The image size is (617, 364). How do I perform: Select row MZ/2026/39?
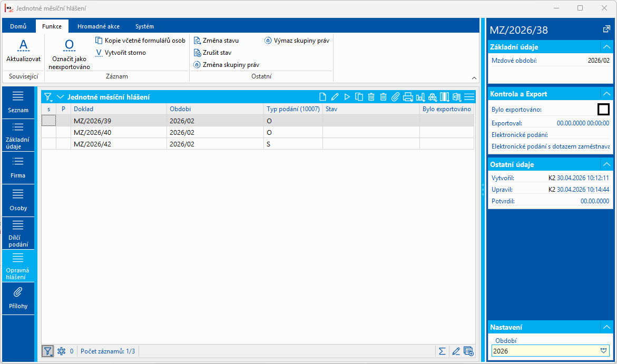[258, 121]
